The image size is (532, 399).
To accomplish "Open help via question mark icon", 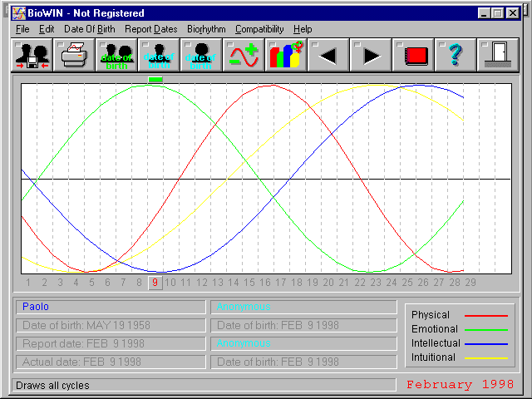I will 456,56.
